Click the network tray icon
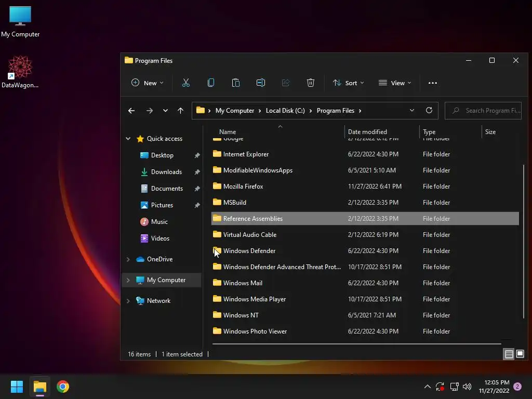This screenshot has height=399, width=532. coord(454,387)
